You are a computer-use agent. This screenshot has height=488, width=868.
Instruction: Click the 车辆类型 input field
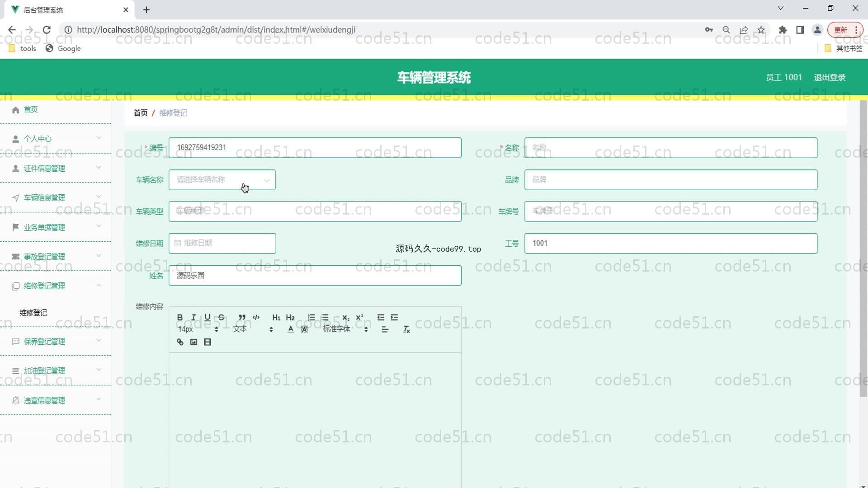[315, 211]
